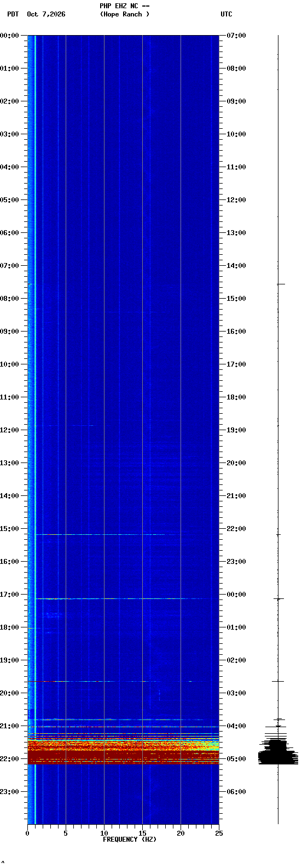Click the 'UTC' timezone label
The width and height of the screenshot is (302, 868).
(x=226, y=14)
